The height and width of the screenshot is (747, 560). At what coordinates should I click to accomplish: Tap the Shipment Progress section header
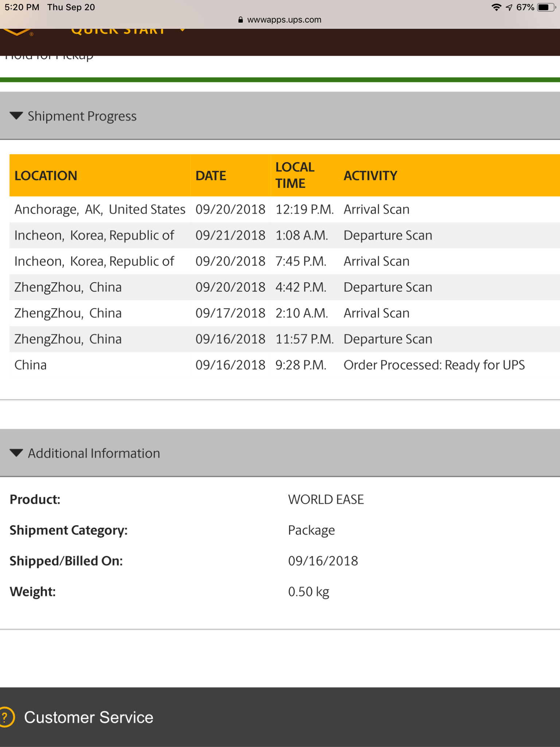(x=280, y=116)
